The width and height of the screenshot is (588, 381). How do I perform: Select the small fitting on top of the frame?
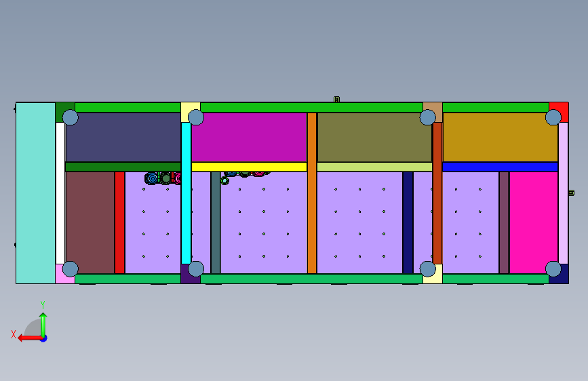point(337,99)
